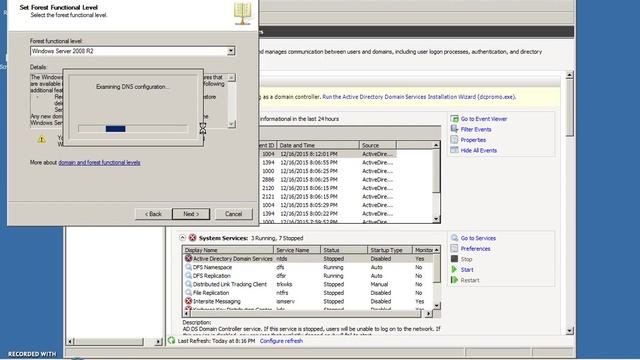640x360 pixels.
Task: Select Active Directory Domain Services row
Action: (309, 259)
